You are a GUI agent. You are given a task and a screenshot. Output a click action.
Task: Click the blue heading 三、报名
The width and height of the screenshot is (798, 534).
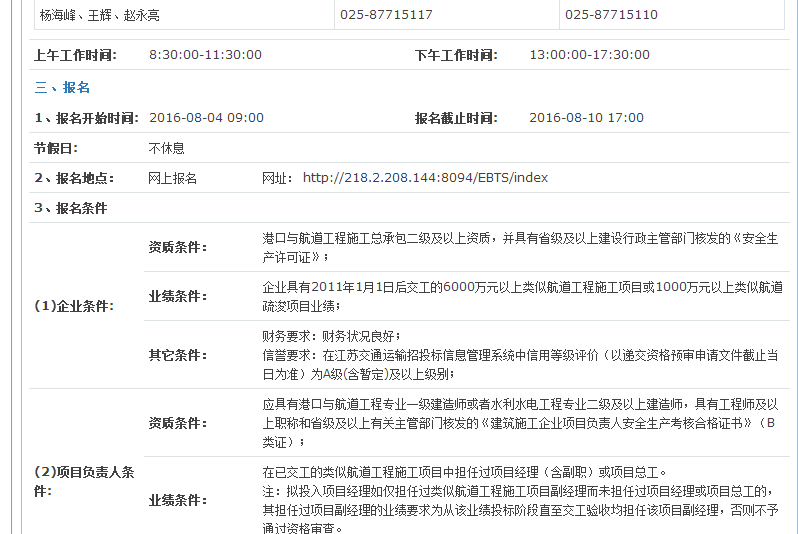tap(62, 87)
